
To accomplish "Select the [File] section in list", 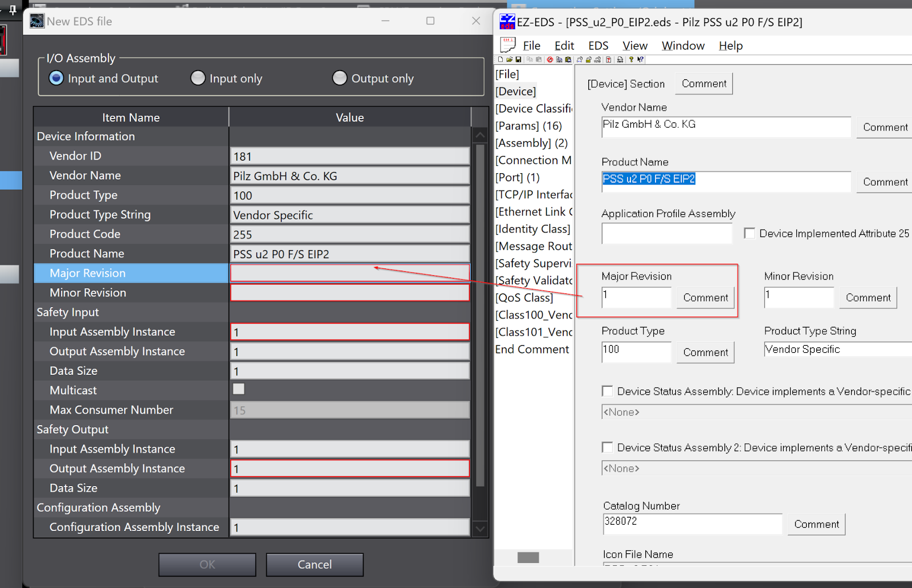I will pos(507,74).
